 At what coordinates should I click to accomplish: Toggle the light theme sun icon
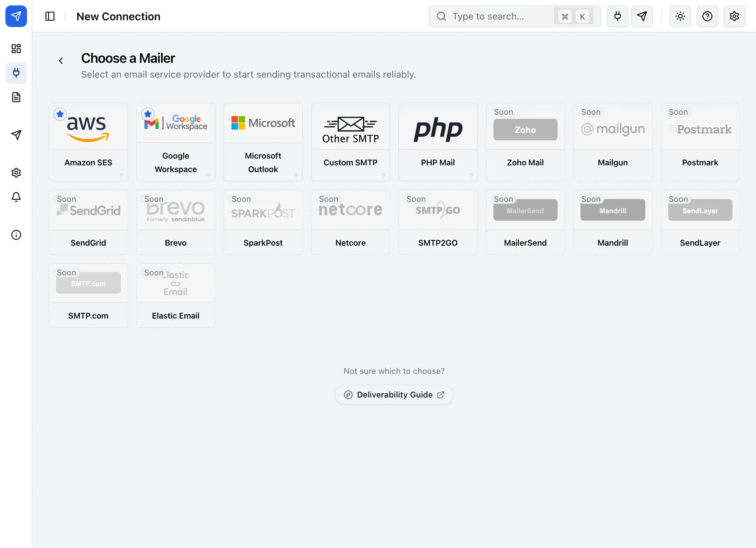680,16
